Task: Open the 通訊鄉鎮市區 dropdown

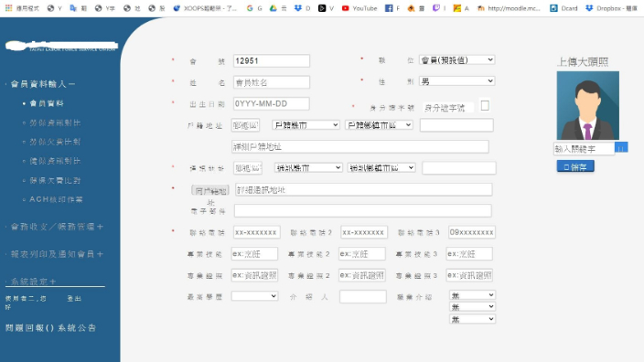Action: pyautogui.click(x=381, y=167)
